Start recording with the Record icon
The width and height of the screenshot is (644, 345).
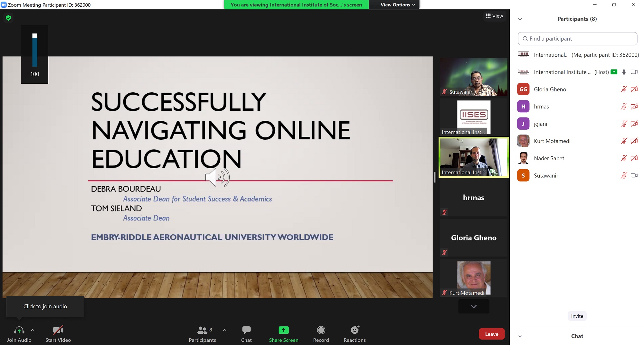click(x=321, y=330)
